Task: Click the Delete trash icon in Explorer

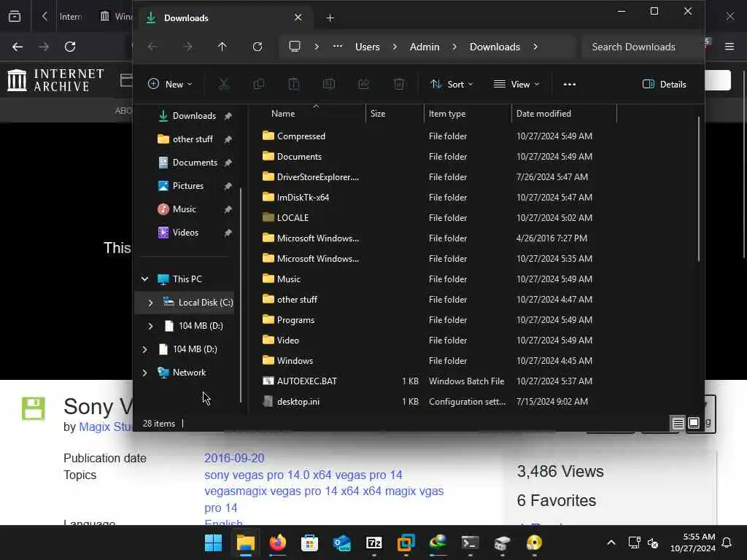Action: [399, 85]
